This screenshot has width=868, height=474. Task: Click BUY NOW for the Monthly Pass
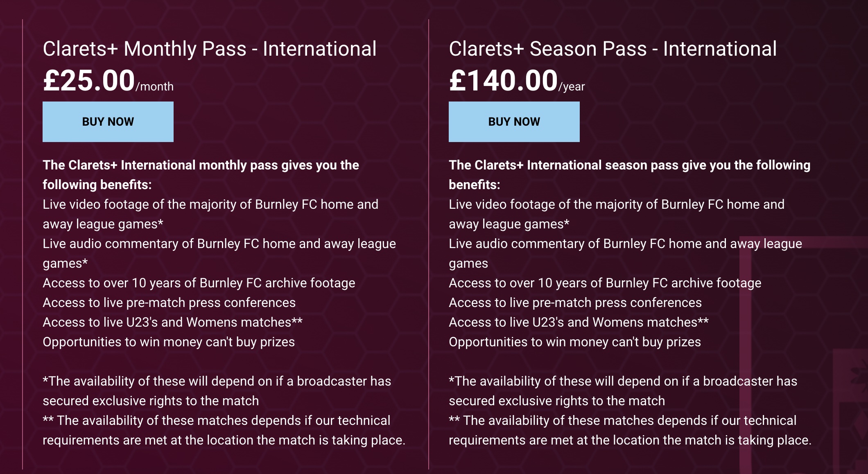pyautogui.click(x=108, y=122)
